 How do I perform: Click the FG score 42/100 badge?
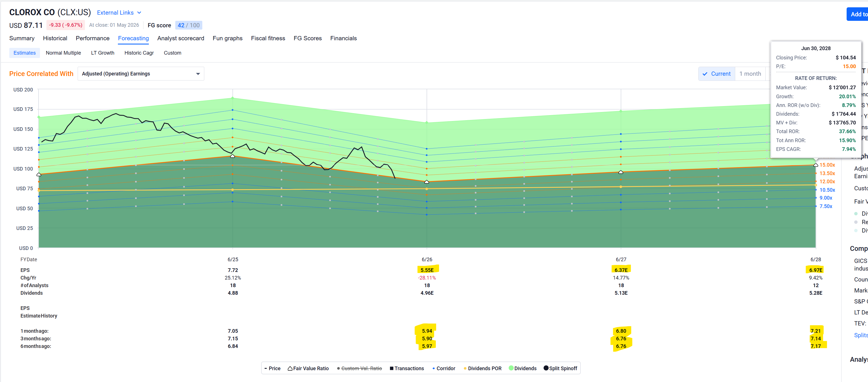pyautogui.click(x=188, y=25)
